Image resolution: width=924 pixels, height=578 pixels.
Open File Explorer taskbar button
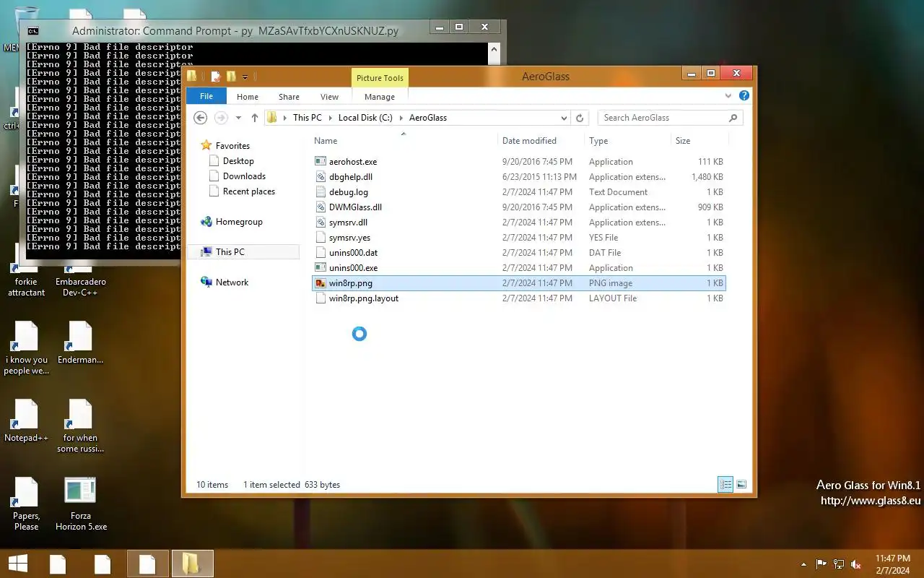(192, 564)
